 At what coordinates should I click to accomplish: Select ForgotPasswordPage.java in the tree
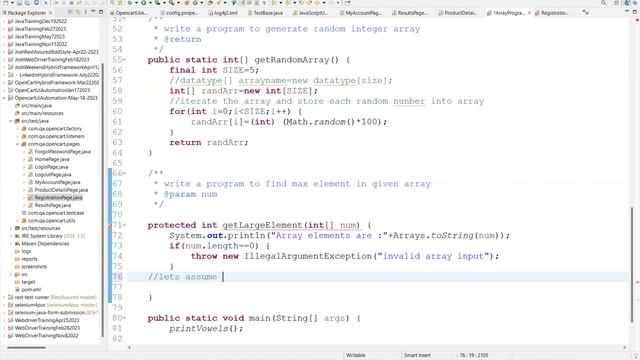(62, 152)
